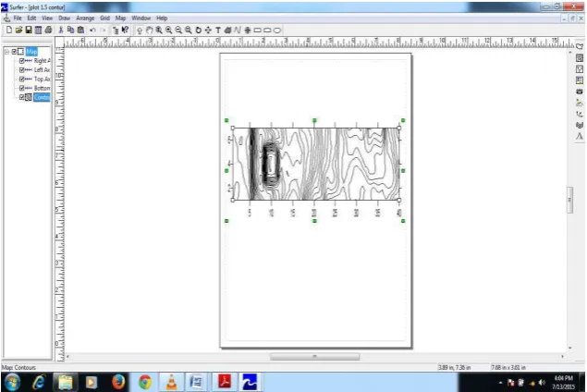
Task: Select the Text tool
Action: (218, 31)
